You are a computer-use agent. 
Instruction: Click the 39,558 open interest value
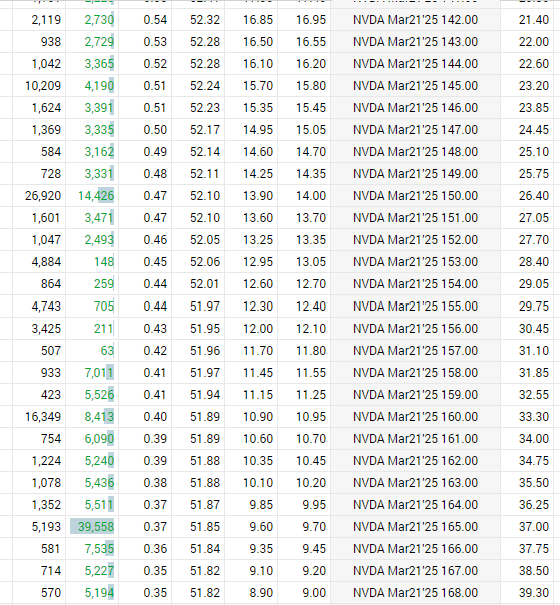tap(96, 527)
